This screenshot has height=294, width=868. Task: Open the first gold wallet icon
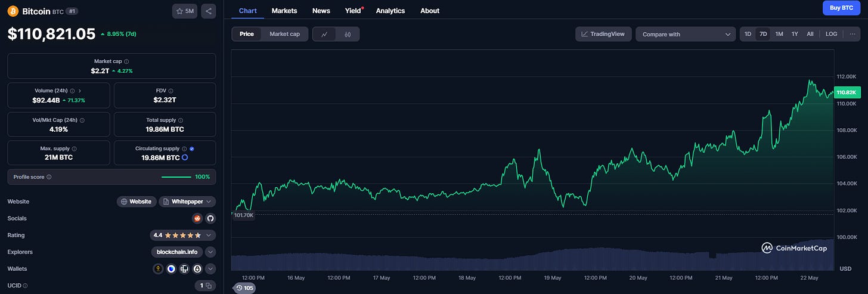pos(158,269)
